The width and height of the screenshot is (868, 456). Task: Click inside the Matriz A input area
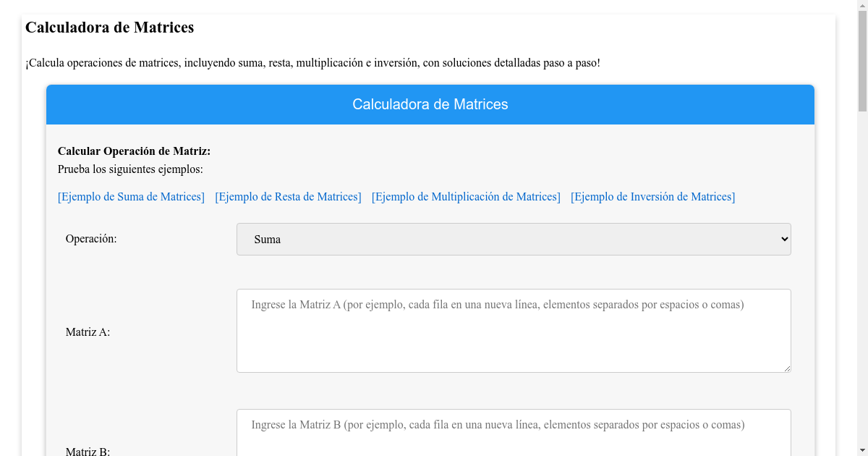tap(514, 330)
